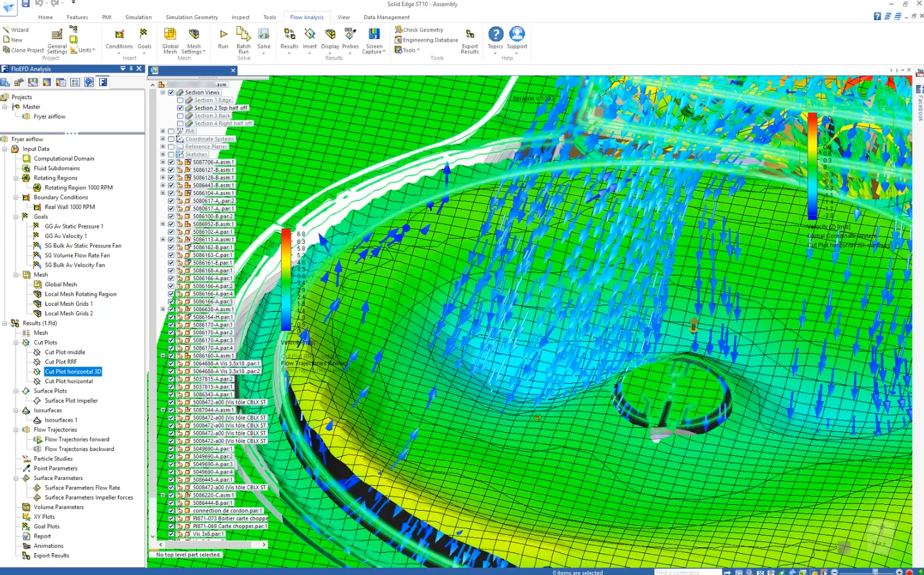
Task: Switch to the Simulation ribbon tab
Action: click(x=139, y=17)
